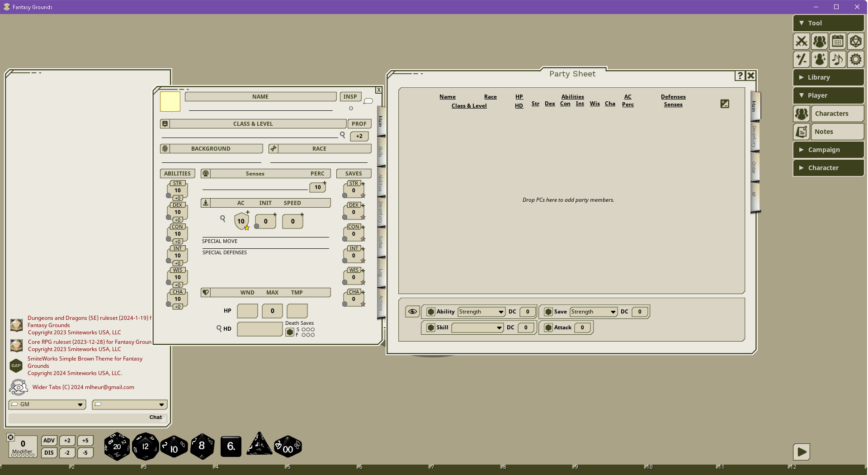Open the Combat Tracker crossed-swords tool
Image resolution: width=868 pixels, height=475 pixels.
pyautogui.click(x=802, y=41)
